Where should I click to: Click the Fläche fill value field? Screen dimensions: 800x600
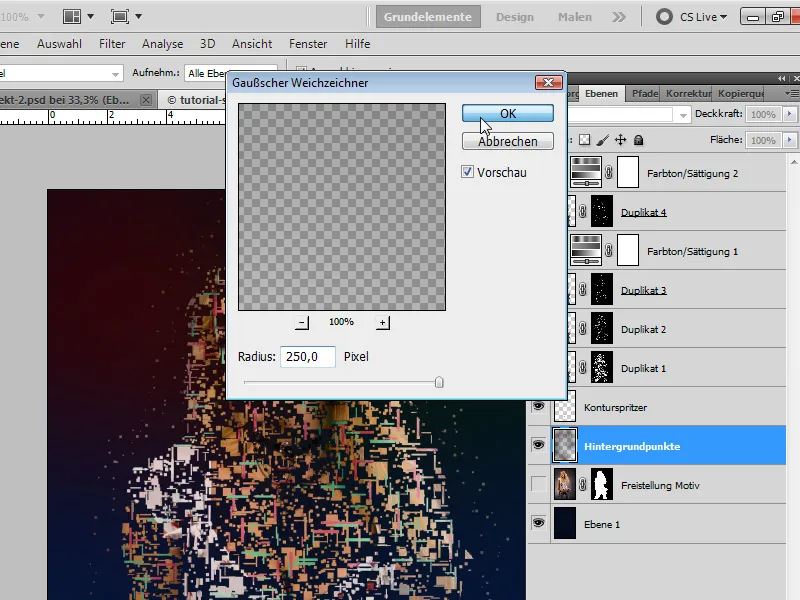763,140
